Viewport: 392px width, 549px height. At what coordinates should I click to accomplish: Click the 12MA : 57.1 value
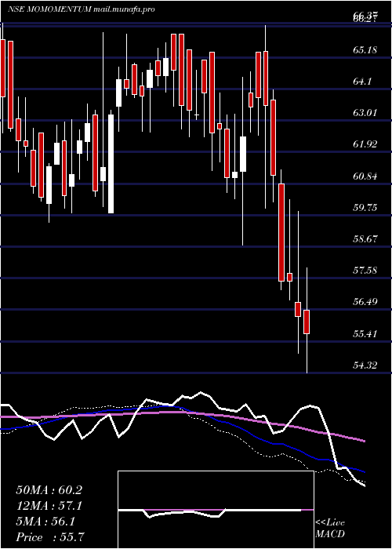tap(49, 506)
